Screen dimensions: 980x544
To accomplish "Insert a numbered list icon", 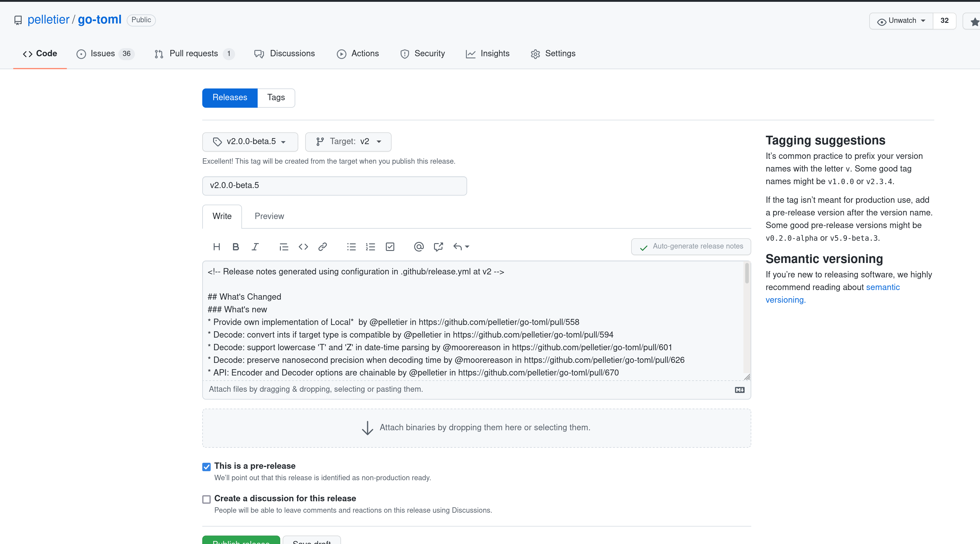I will click(370, 247).
